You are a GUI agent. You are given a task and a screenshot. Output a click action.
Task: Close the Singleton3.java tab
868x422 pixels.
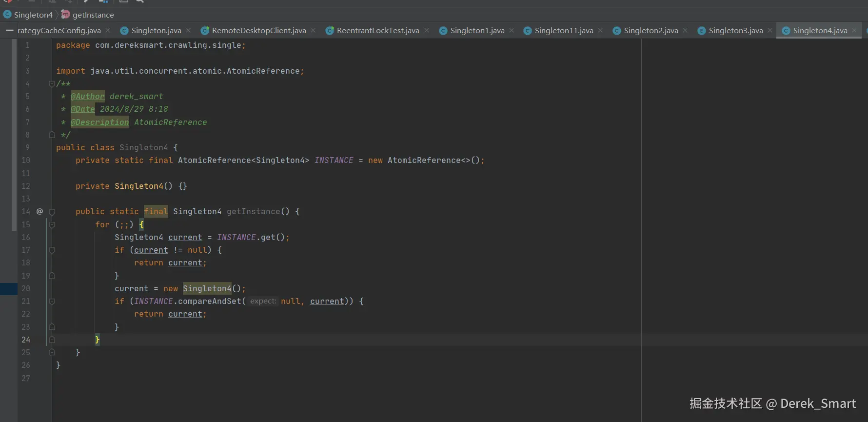click(770, 30)
